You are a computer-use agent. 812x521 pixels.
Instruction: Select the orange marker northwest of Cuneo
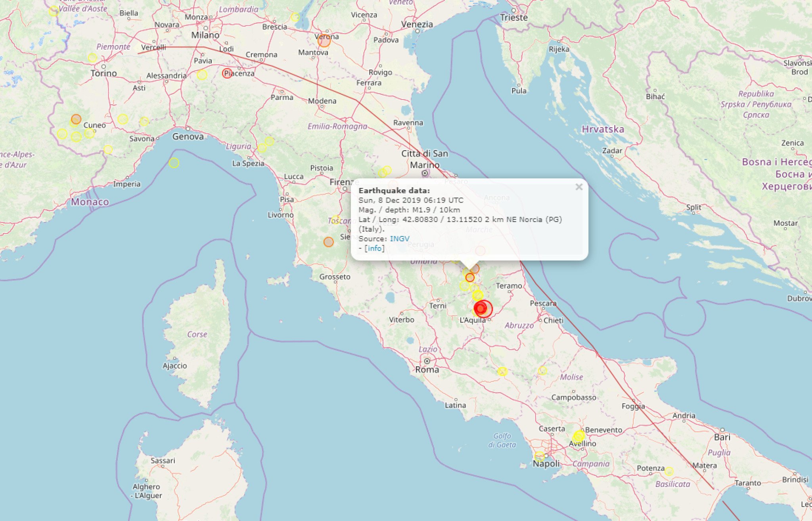[76, 119]
